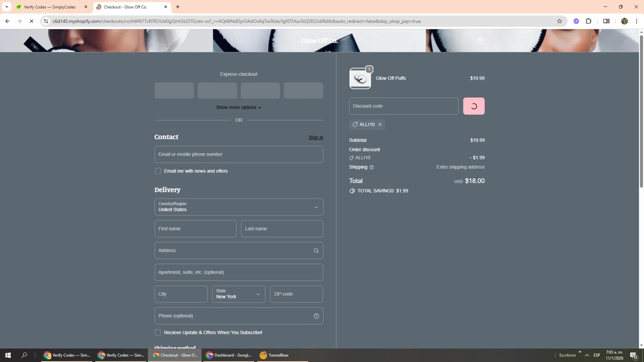The height and width of the screenshot is (362, 644).
Task: Open Chrome side panel icon
Action: point(606,21)
